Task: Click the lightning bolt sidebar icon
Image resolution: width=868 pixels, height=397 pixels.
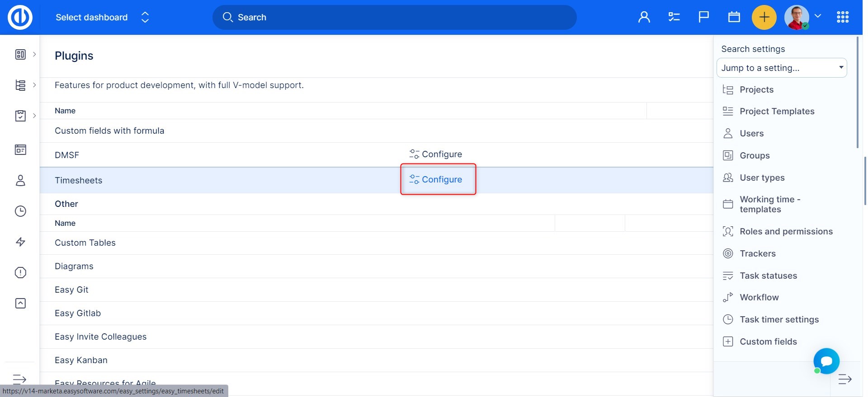Action: point(20,242)
